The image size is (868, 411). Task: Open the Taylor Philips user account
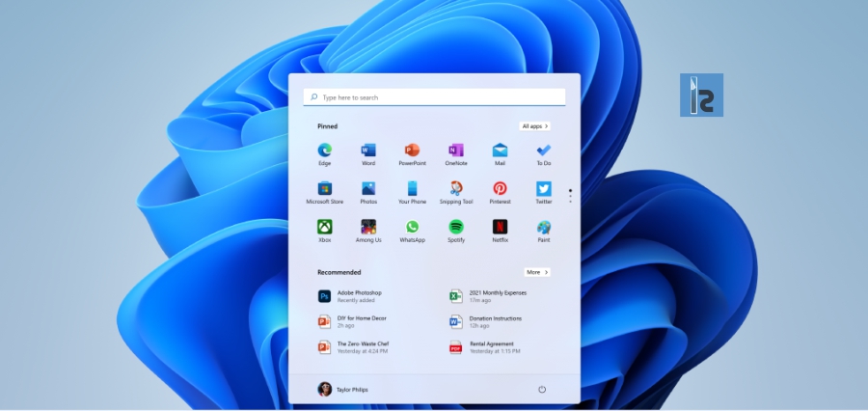pyautogui.click(x=342, y=390)
